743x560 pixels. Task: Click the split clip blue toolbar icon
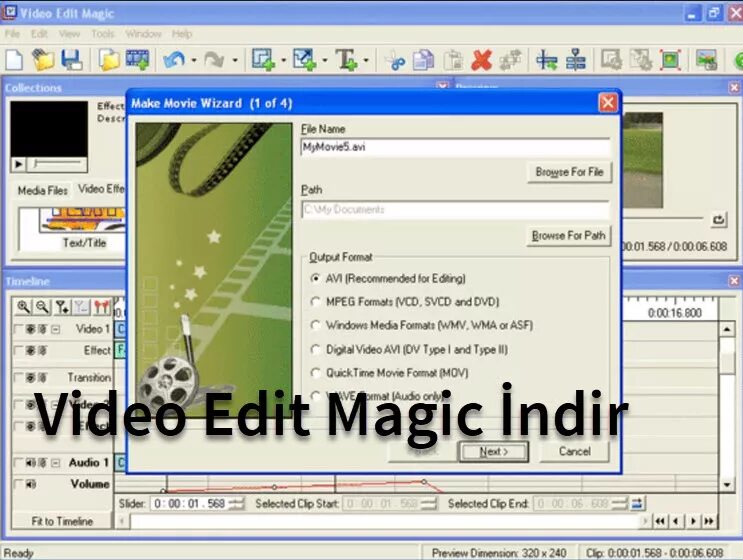point(546,60)
